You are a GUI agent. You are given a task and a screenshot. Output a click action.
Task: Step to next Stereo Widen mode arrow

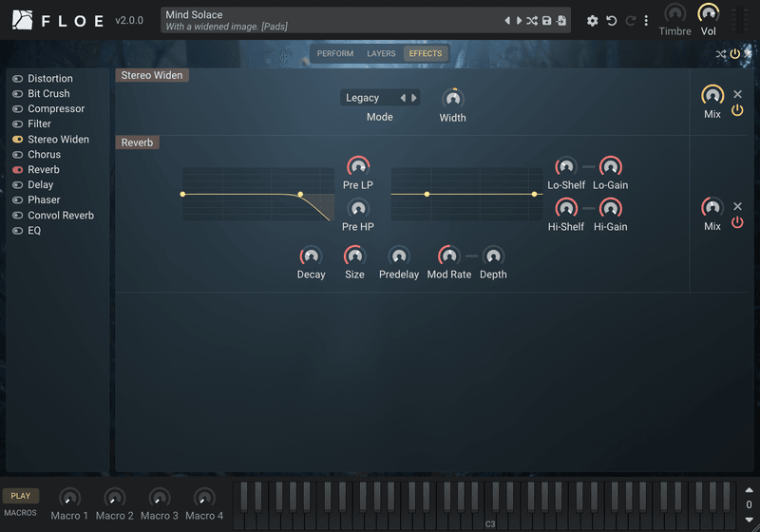click(414, 98)
